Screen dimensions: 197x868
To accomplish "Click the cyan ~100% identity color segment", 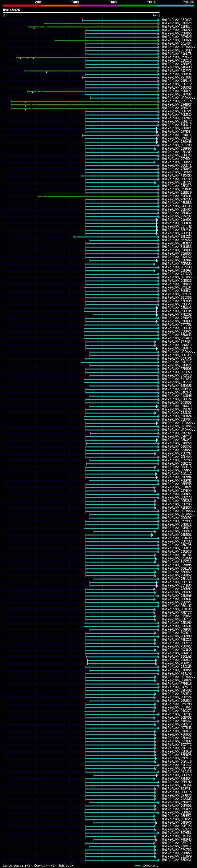I will pyautogui.click(x=175, y=6).
